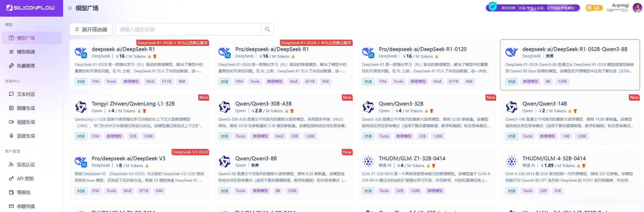Click the search magnifier icon
This screenshot has height=212, width=644.
click(x=267, y=29)
